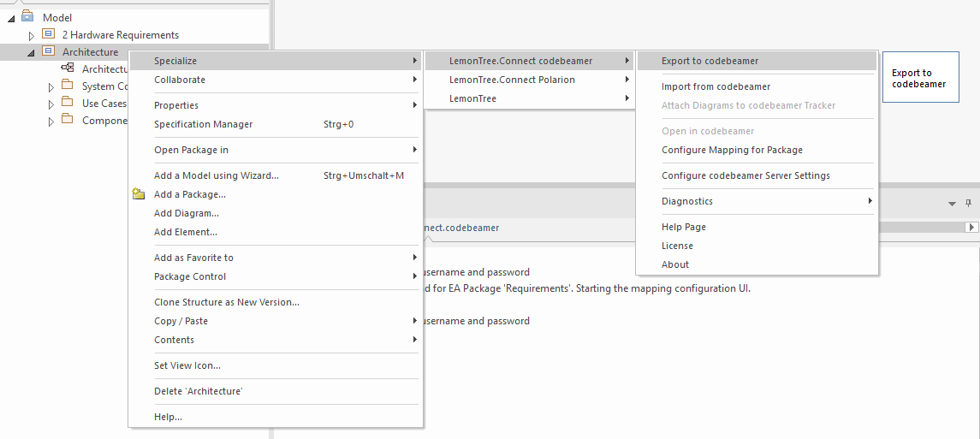Choose Export to codebeamer

757,61
